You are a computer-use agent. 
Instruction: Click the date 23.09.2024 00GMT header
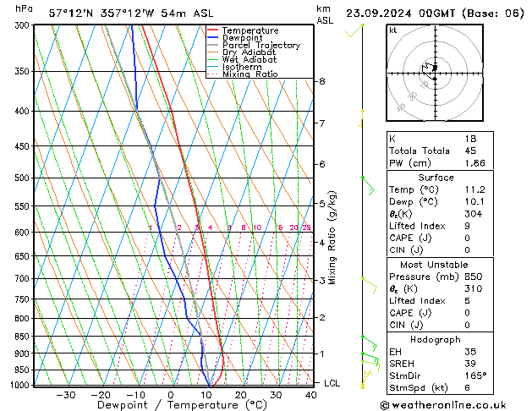[400, 14]
